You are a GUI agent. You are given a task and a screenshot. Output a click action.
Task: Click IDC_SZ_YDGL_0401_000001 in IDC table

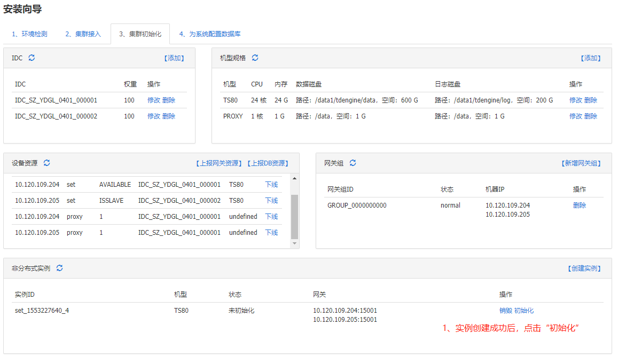click(56, 100)
